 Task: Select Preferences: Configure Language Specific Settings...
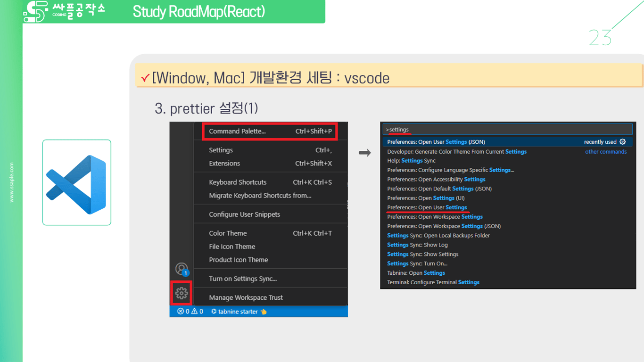click(451, 170)
